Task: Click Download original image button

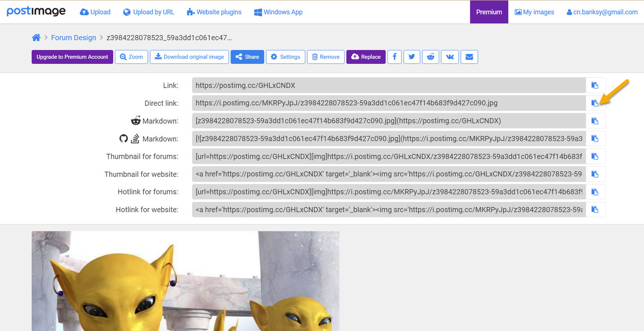Action: tap(189, 57)
